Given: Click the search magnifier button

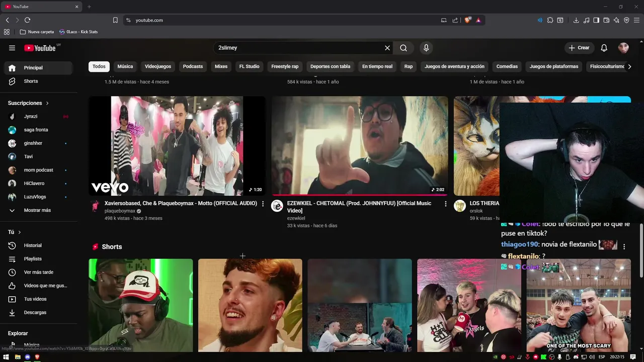Looking at the screenshot, I should [x=404, y=48].
